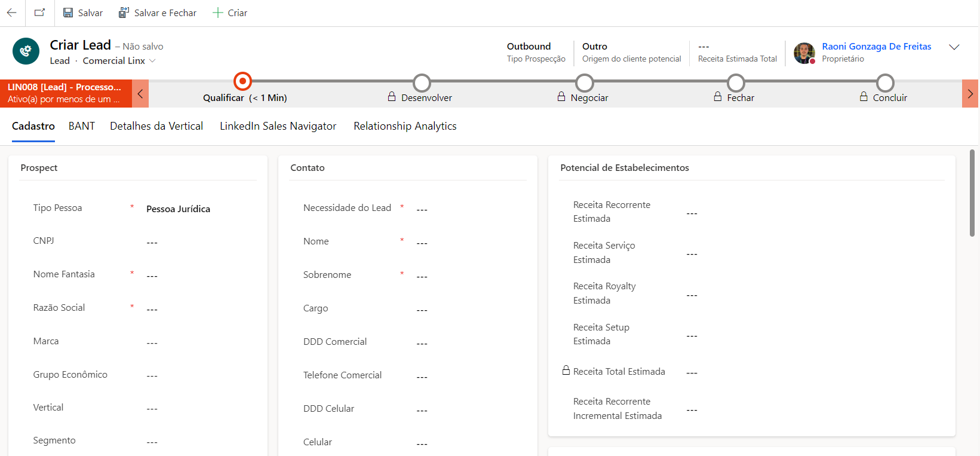
Task: Open the Comercial Linx form selector dropdown
Action: [152, 61]
